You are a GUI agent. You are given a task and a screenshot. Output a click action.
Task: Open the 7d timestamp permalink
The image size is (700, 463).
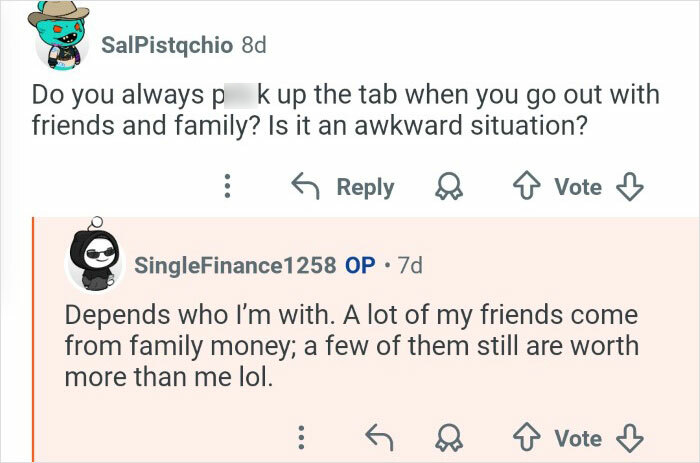coord(410,267)
